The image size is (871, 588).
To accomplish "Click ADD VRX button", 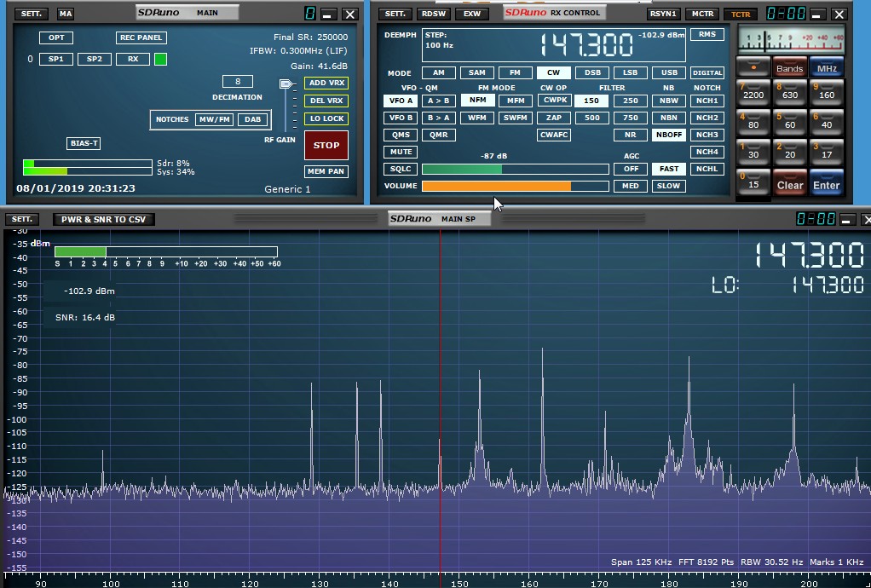I will click(x=326, y=83).
